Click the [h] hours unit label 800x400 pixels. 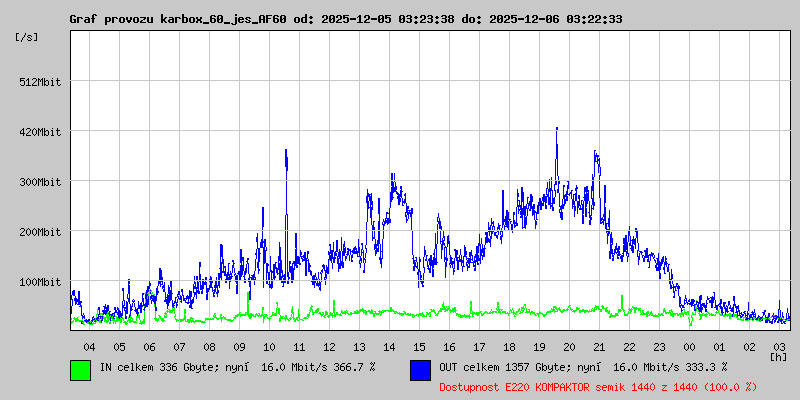pyautogui.click(x=778, y=356)
